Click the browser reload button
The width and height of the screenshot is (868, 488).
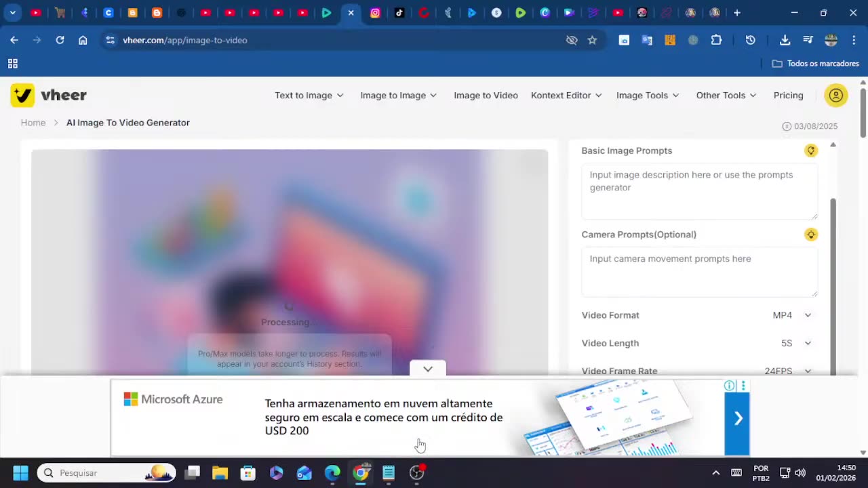click(x=60, y=40)
